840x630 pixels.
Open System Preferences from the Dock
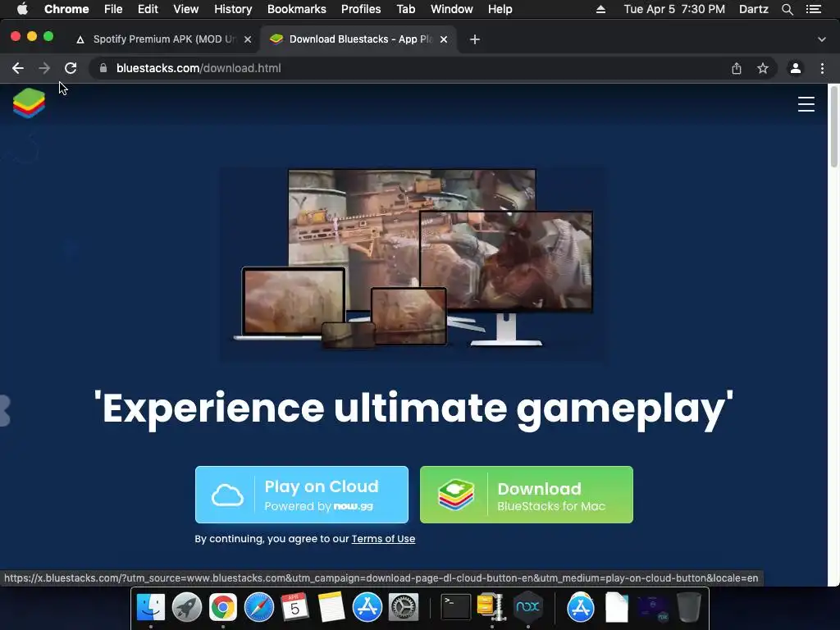(x=404, y=607)
